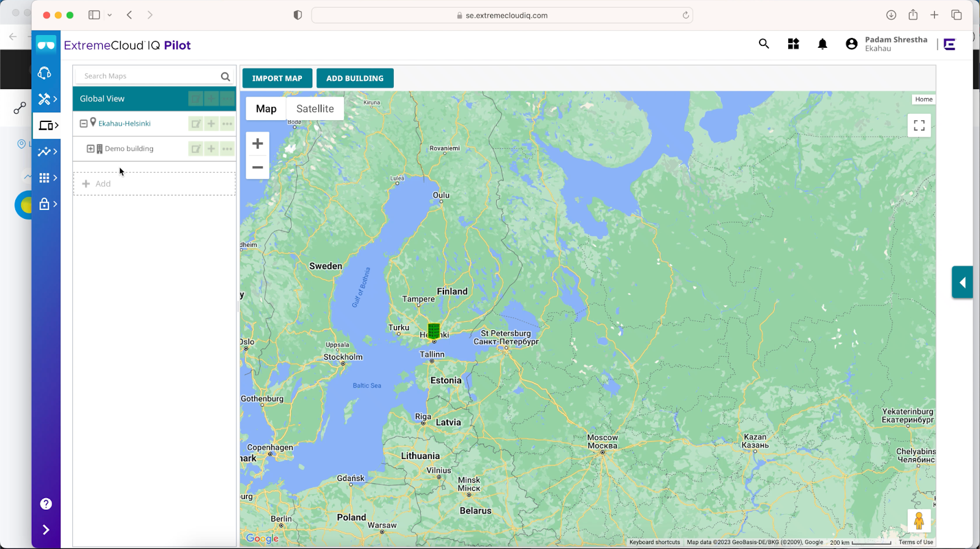Click edit icon for Ekahau-Helsinki
The height and width of the screenshot is (549, 980).
tap(195, 124)
